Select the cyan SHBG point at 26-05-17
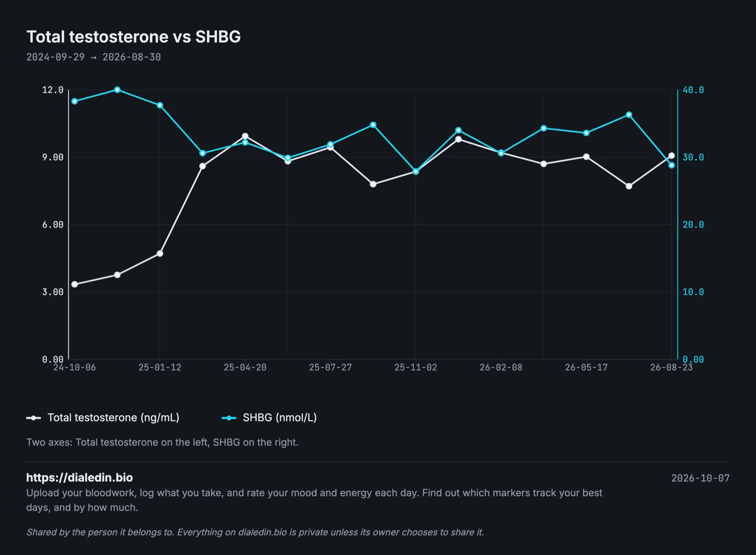Viewport: 756px width, 555px height. click(x=586, y=133)
